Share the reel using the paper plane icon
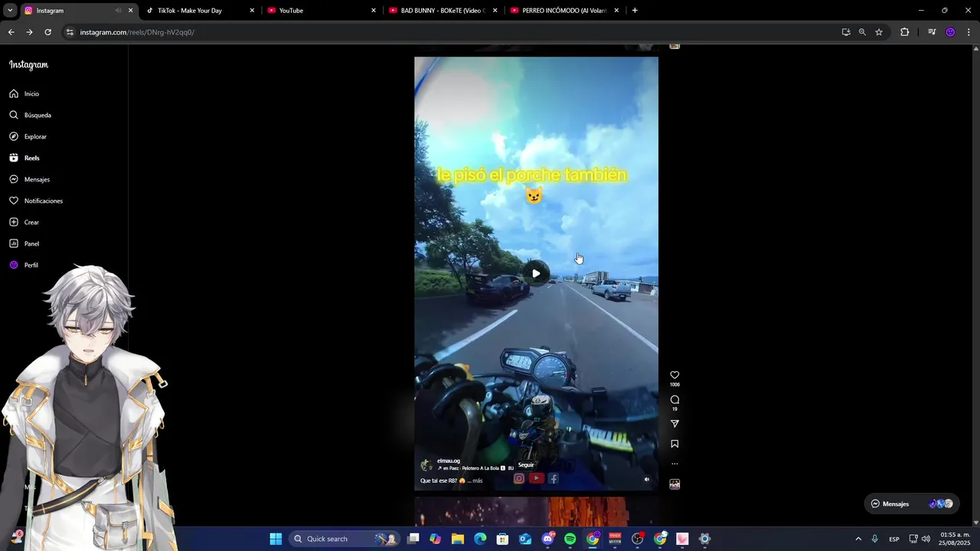 point(675,424)
